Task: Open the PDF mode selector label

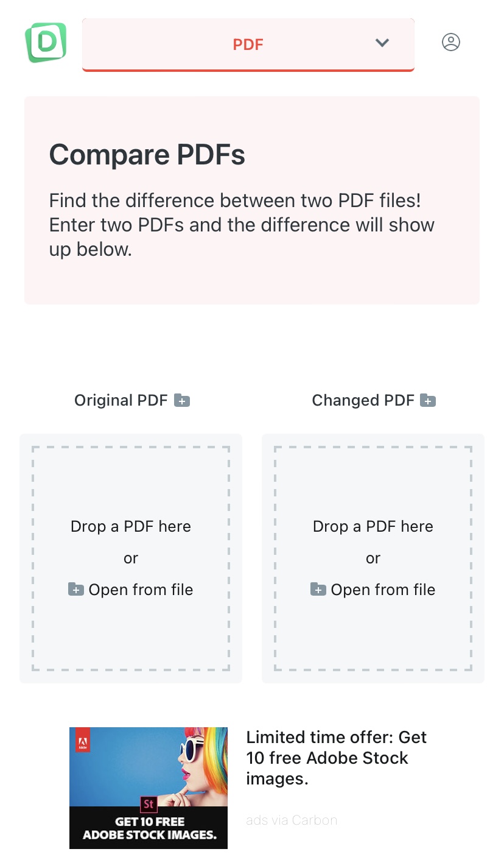Action: tap(248, 44)
